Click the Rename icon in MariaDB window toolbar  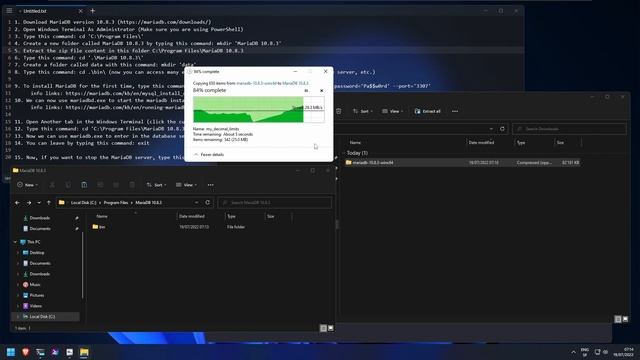click(x=100, y=185)
